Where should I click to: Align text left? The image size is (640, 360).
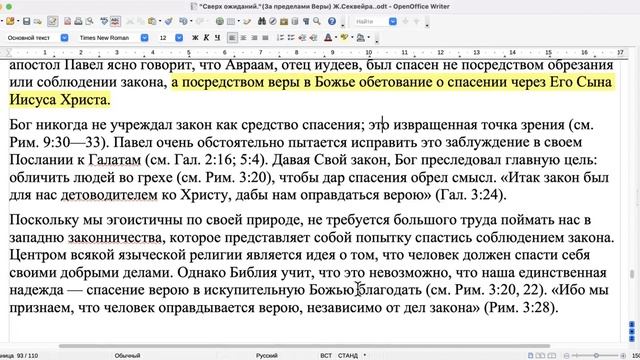coord(232,38)
